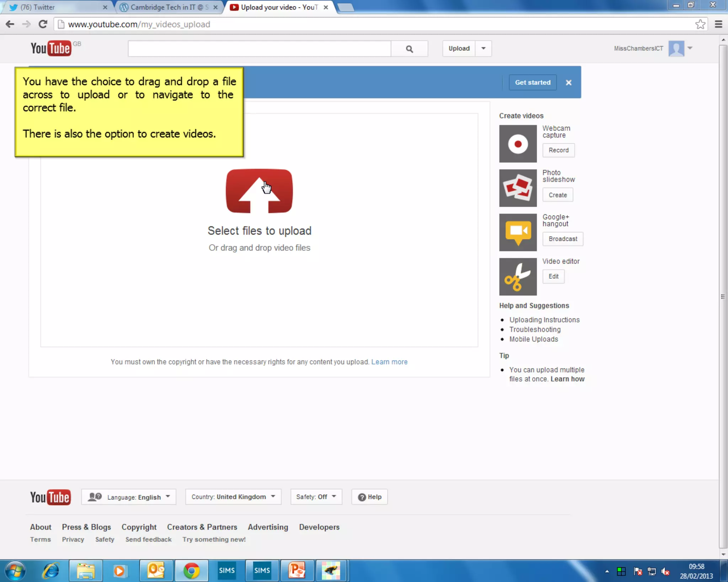Image resolution: width=728 pixels, height=582 pixels.
Task: Bookmark page with the star icon
Action: [x=700, y=24]
